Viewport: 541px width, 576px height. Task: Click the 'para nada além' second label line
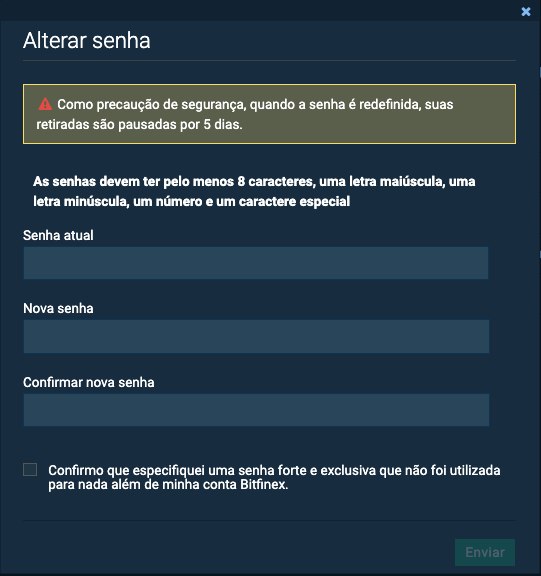click(168, 485)
